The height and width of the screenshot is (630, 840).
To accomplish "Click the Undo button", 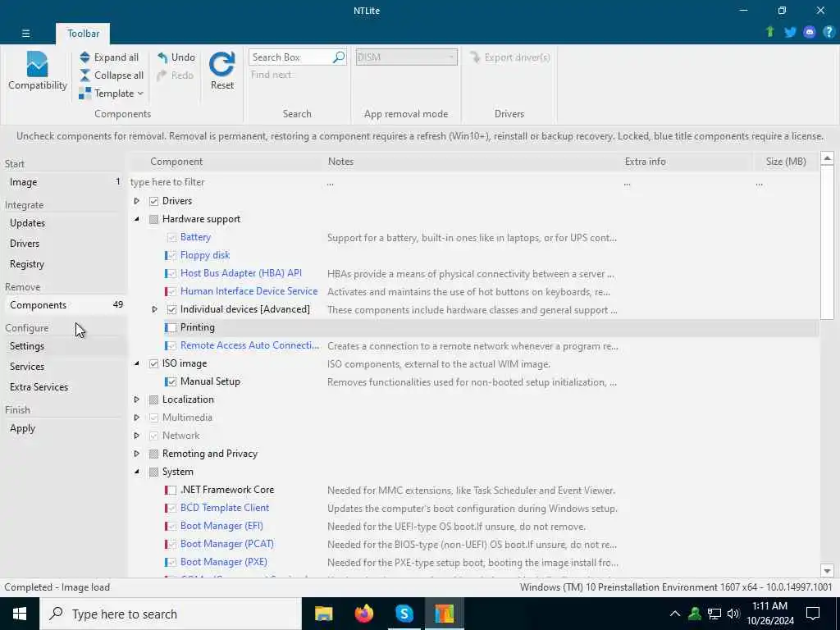I will pyautogui.click(x=176, y=57).
